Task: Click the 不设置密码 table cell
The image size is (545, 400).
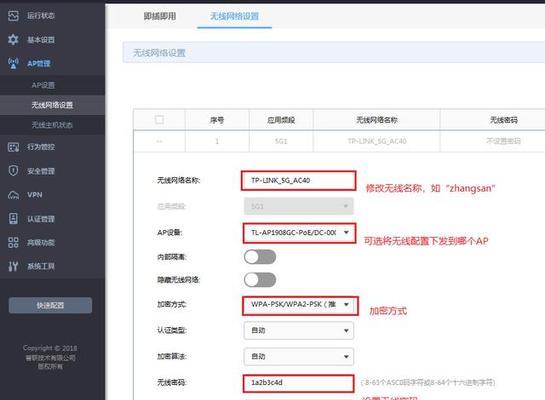Action: click(503, 141)
